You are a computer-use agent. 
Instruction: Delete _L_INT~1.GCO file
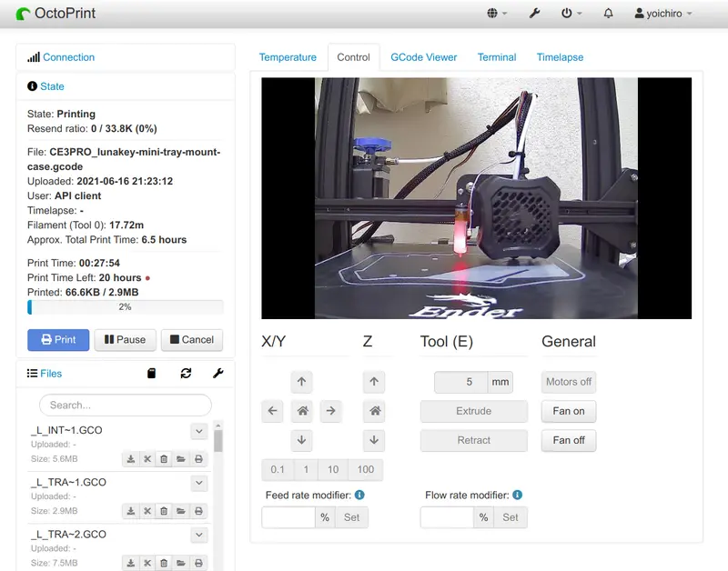pos(164,459)
